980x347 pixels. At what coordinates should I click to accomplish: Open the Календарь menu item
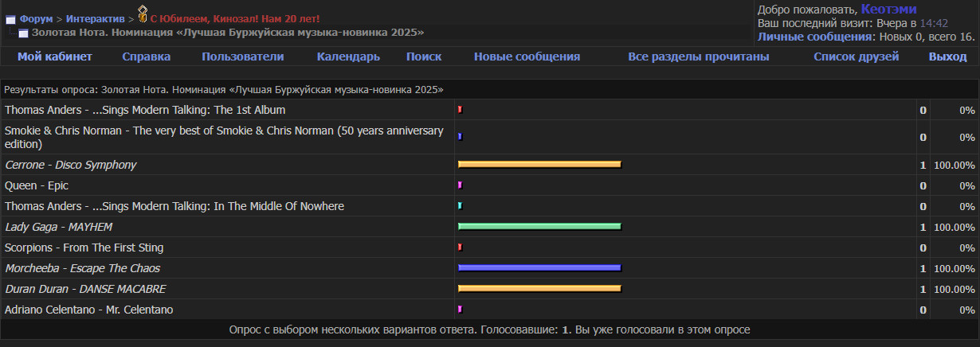tap(348, 57)
